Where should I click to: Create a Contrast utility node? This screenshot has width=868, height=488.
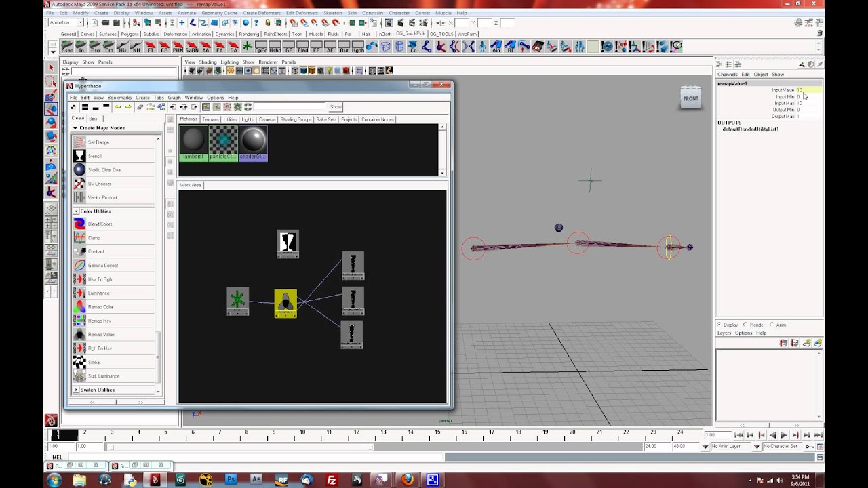point(113,251)
